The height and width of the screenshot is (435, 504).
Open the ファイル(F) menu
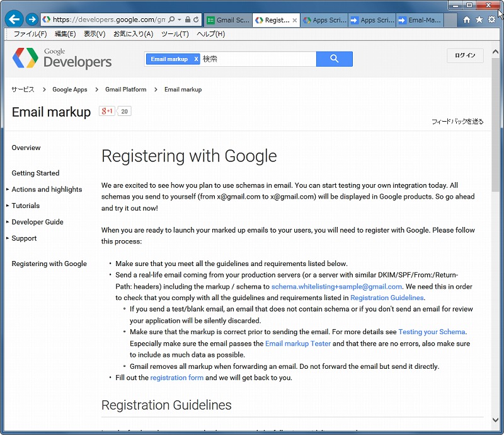point(30,34)
